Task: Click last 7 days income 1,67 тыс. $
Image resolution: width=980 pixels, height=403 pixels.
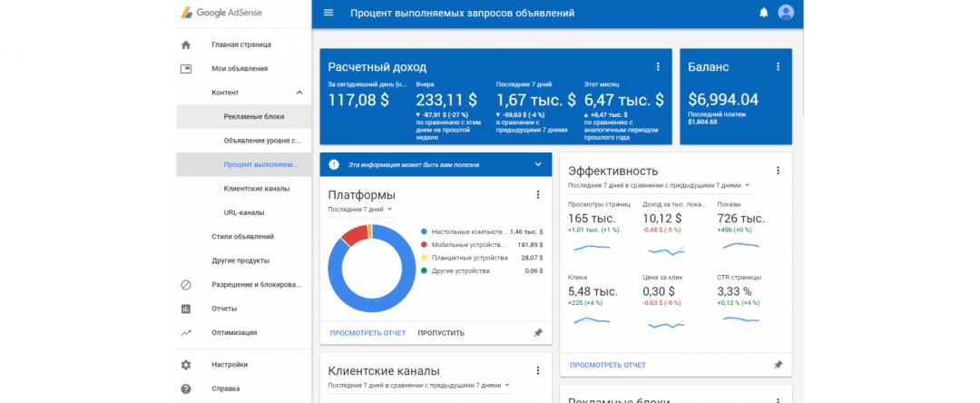Action: pyautogui.click(x=536, y=100)
